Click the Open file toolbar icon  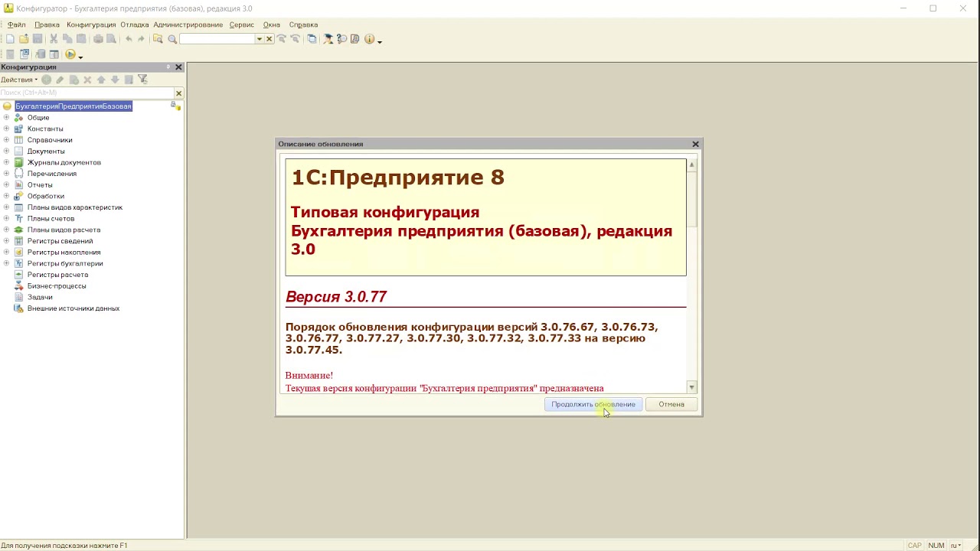[24, 39]
